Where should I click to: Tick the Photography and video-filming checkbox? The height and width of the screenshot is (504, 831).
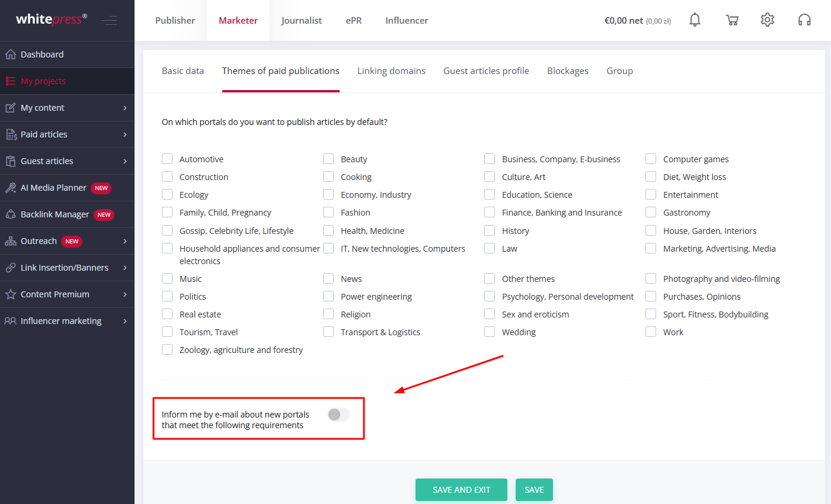651,278
